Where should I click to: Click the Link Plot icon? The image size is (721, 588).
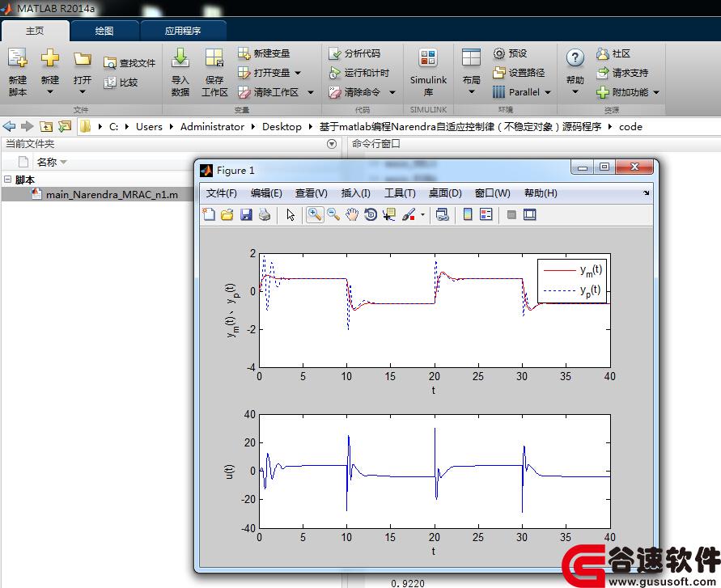point(443,214)
